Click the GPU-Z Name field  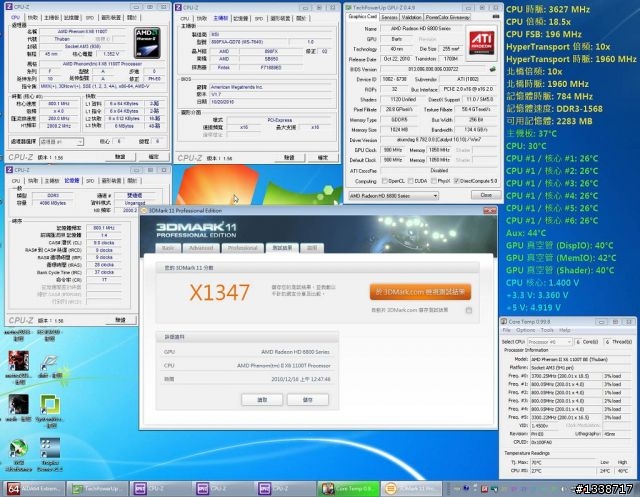420,29
